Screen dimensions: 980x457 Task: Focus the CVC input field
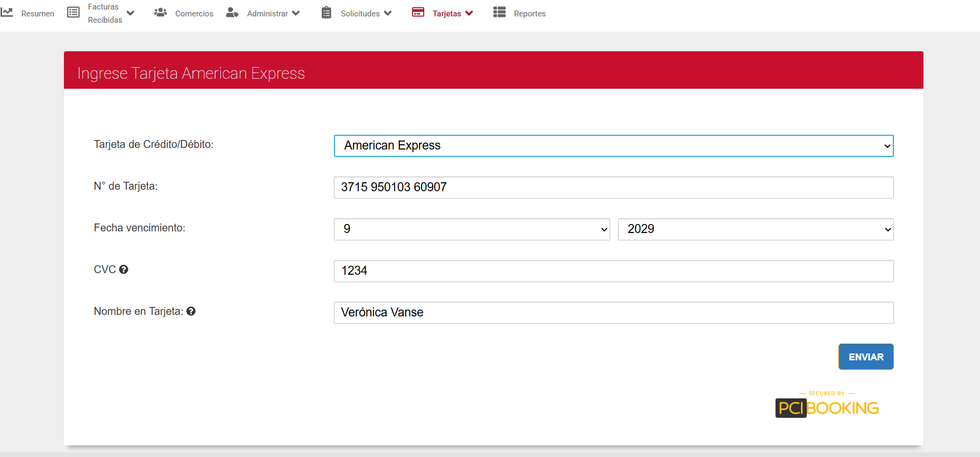click(x=613, y=271)
